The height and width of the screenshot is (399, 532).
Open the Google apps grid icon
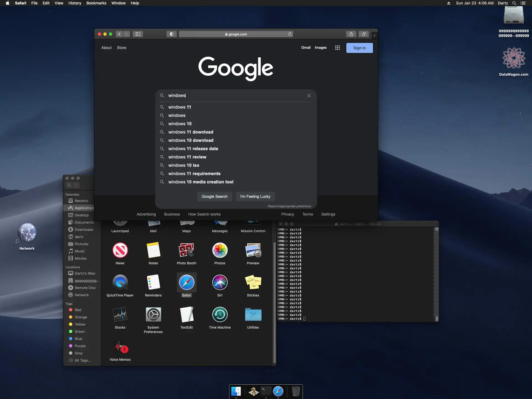tap(337, 48)
